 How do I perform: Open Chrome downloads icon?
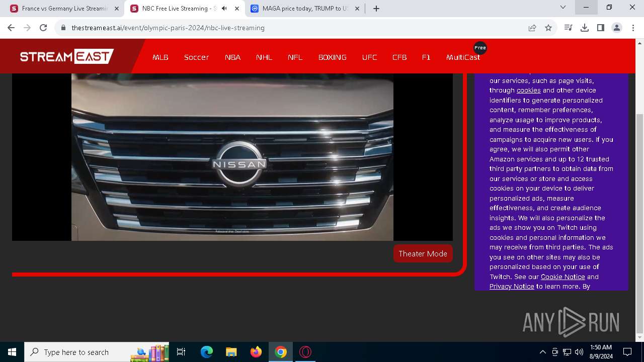click(x=585, y=28)
